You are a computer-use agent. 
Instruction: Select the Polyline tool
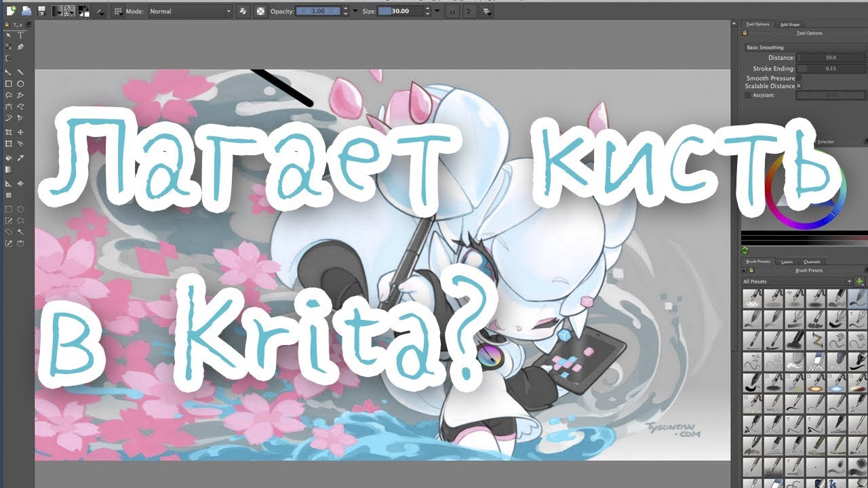21,95
